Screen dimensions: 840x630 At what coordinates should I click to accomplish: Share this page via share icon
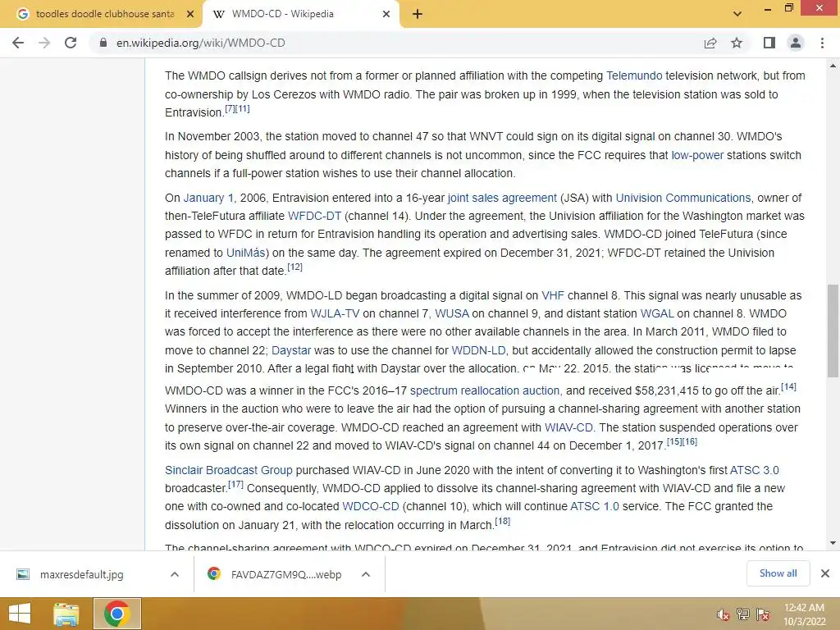(x=710, y=43)
